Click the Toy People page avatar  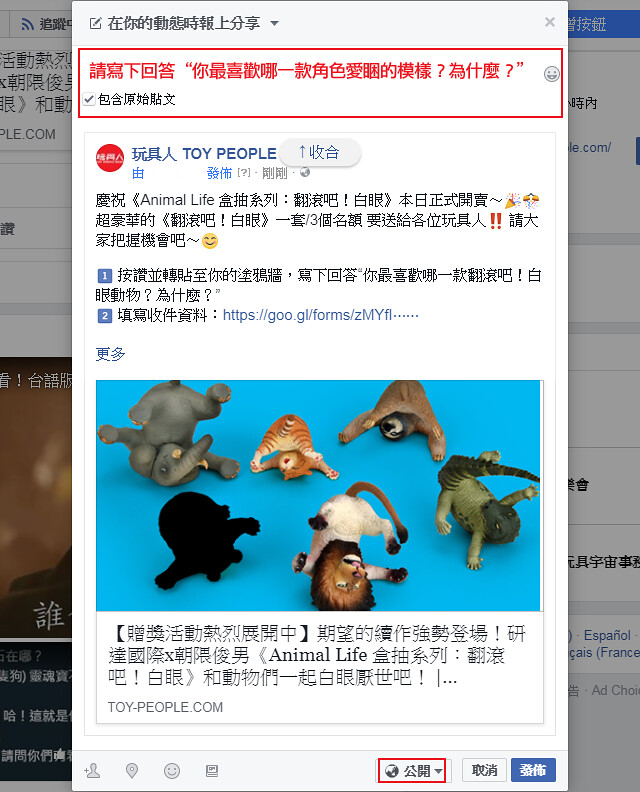click(x=110, y=158)
